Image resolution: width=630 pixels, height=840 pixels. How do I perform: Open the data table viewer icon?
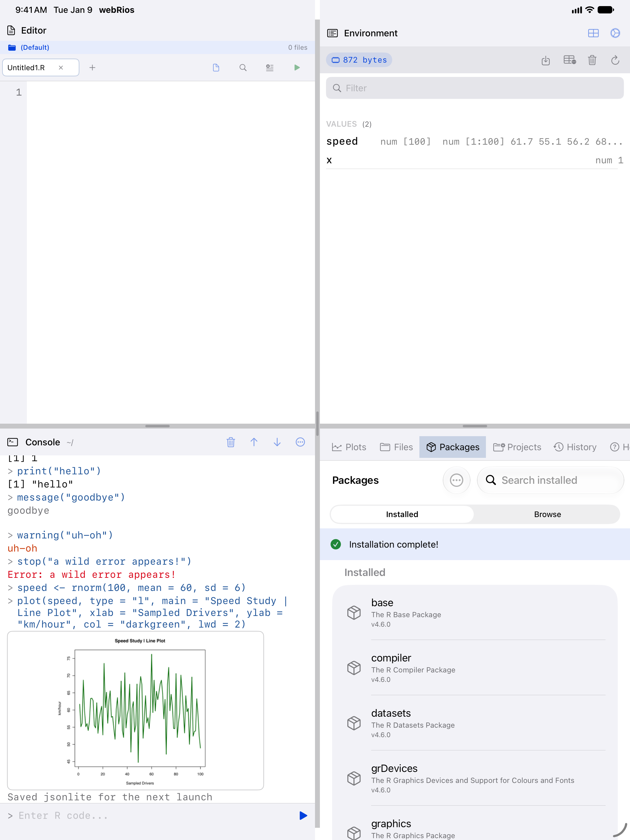click(x=570, y=60)
